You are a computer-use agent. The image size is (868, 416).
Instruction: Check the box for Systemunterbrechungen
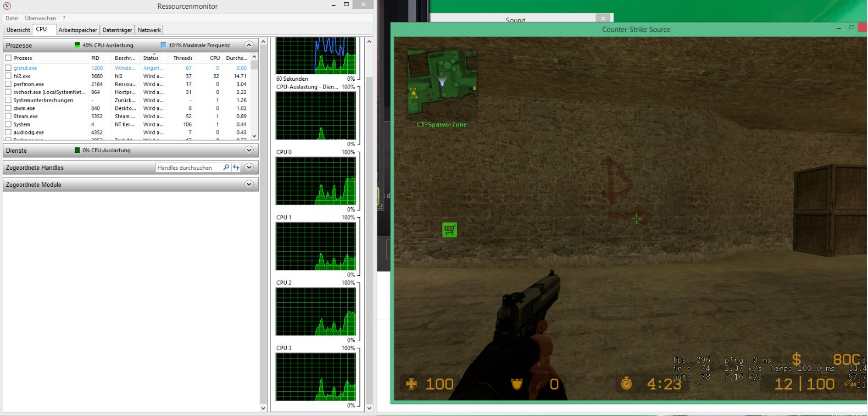tap(8, 100)
